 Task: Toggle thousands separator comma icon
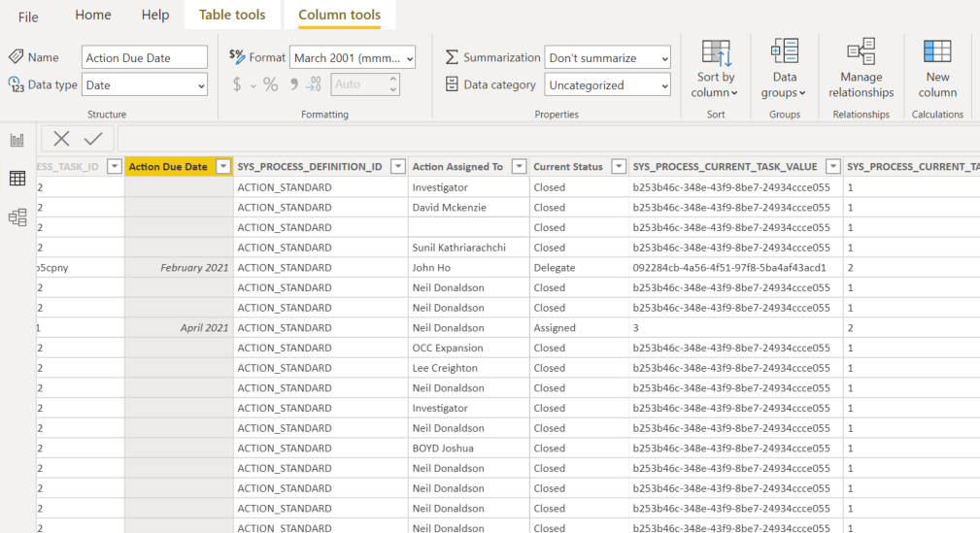[x=293, y=84]
